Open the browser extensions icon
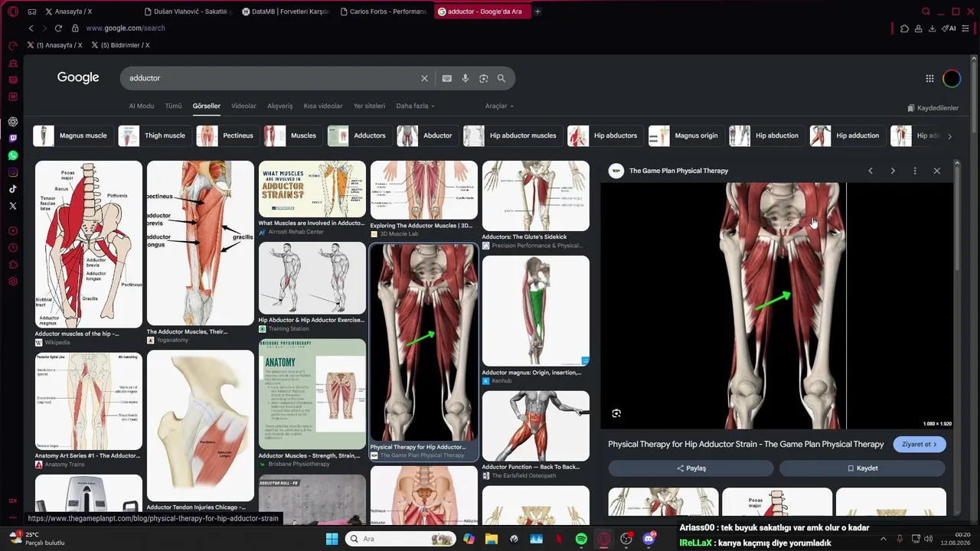Image resolution: width=980 pixels, height=551 pixels. click(x=904, y=28)
